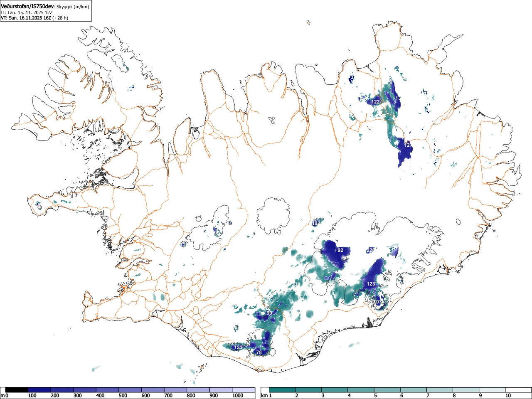The height and width of the screenshot is (399, 532).
Task: Click the 500–600 m legend swatch
Action: coord(130,390)
